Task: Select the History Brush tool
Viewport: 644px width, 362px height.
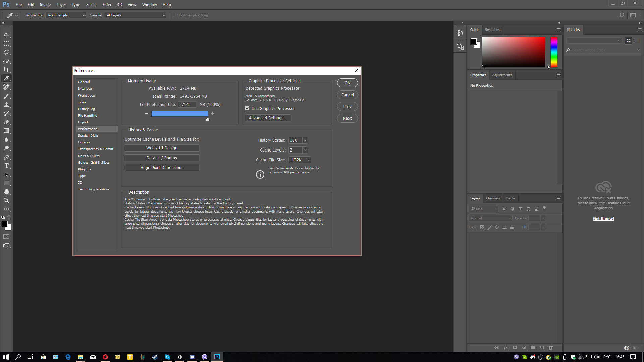Action: pyautogui.click(x=6, y=113)
